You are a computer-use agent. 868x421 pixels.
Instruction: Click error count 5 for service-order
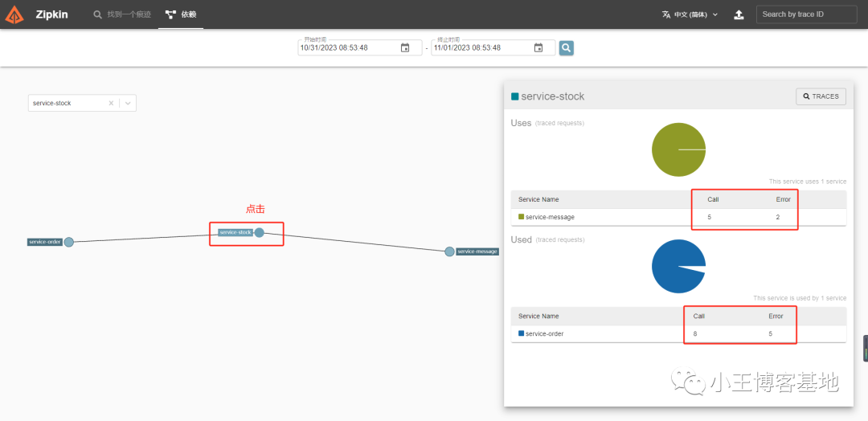pyautogui.click(x=771, y=333)
